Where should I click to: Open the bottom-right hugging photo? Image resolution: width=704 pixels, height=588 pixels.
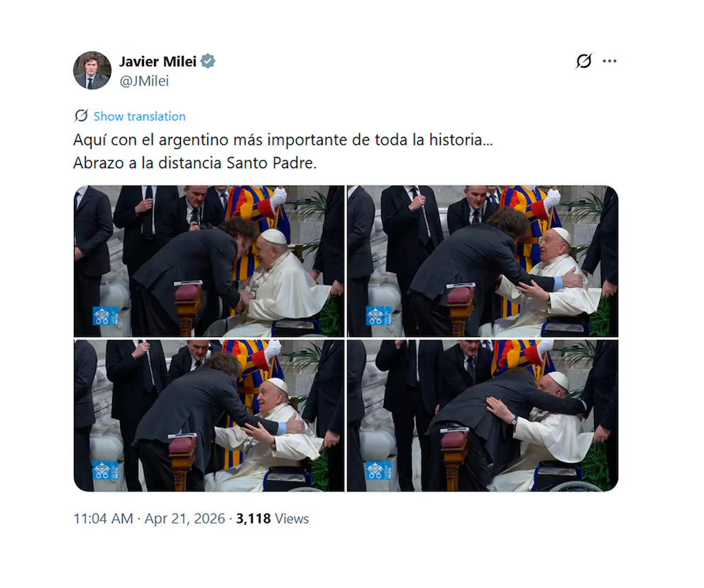pyautogui.click(x=483, y=416)
